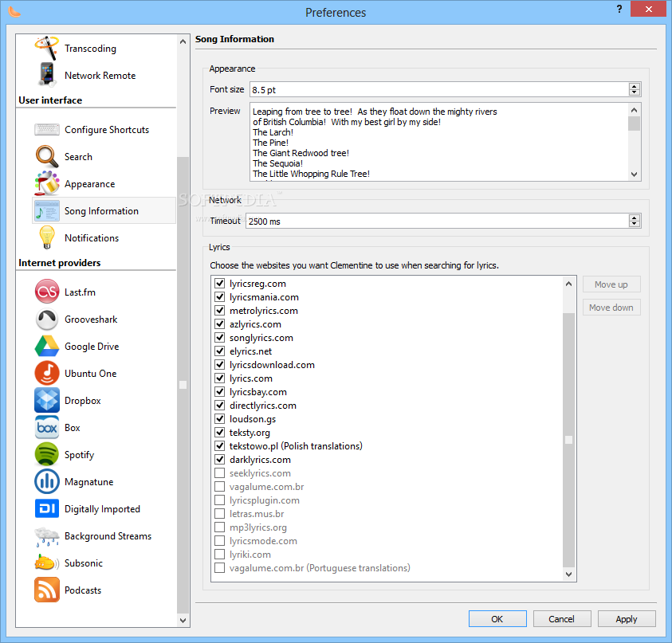Enable vagalume.com.br lyrics provider
Screen dimensions: 672x643
(219, 486)
